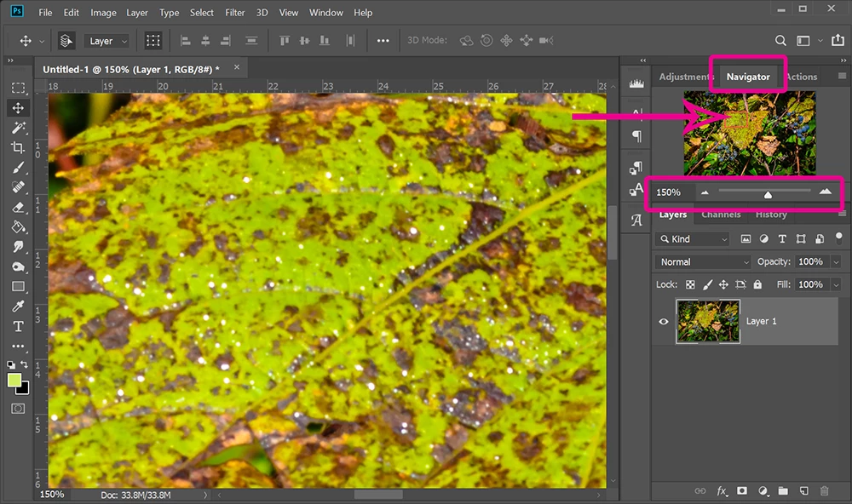Open the Navigator panel menu

coord(842,76)
